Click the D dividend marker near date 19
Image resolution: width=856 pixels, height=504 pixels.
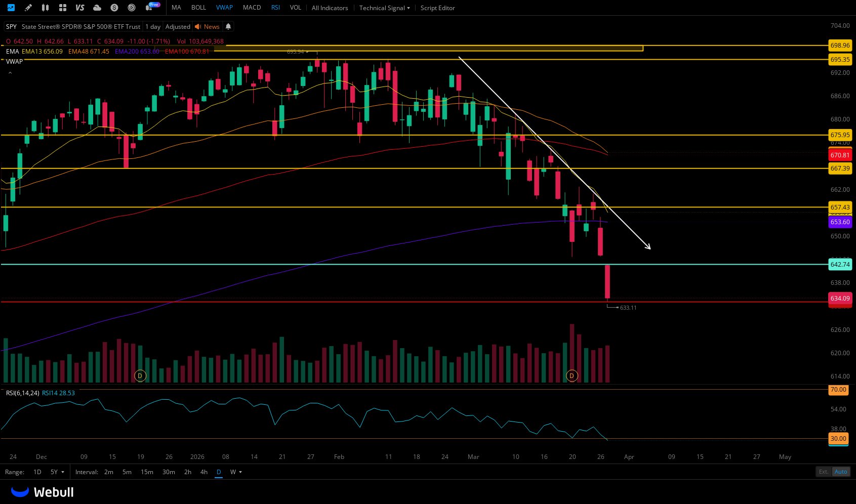pos(140,375)
